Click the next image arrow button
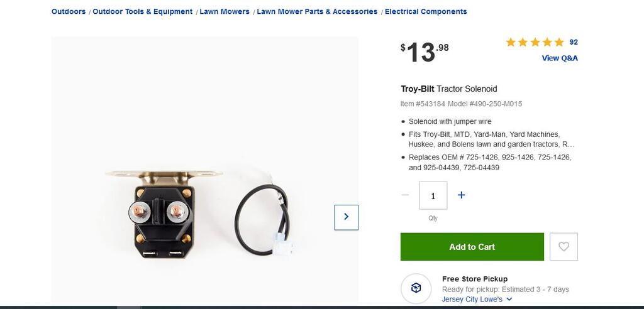Image resolution: width=644 pixels, height=309 pixels. pos(347,217)
